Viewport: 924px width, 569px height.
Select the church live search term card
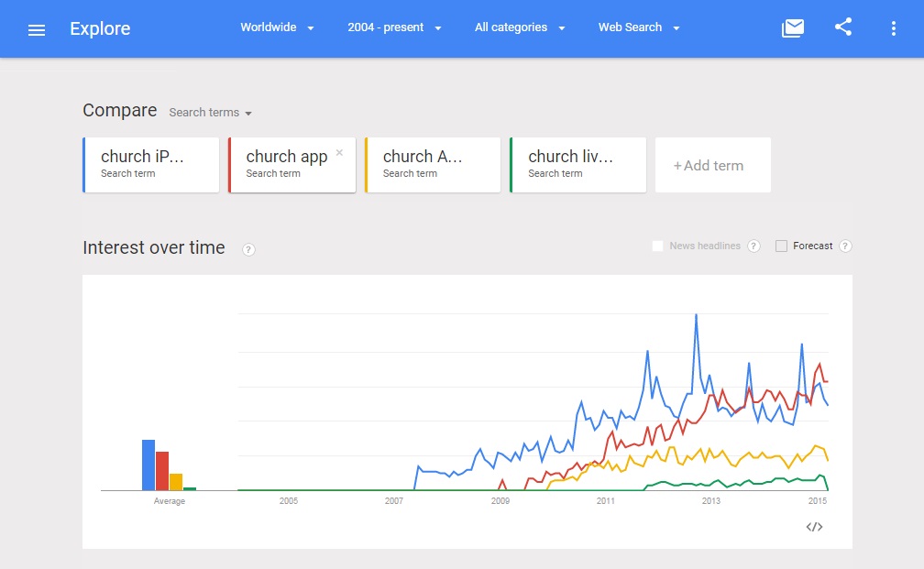pos(577,165)
